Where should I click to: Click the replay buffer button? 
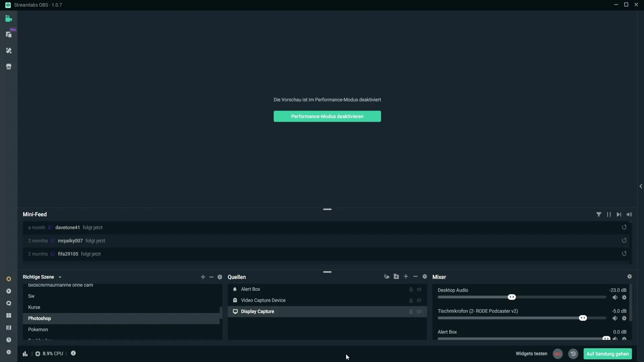[573, 354]
